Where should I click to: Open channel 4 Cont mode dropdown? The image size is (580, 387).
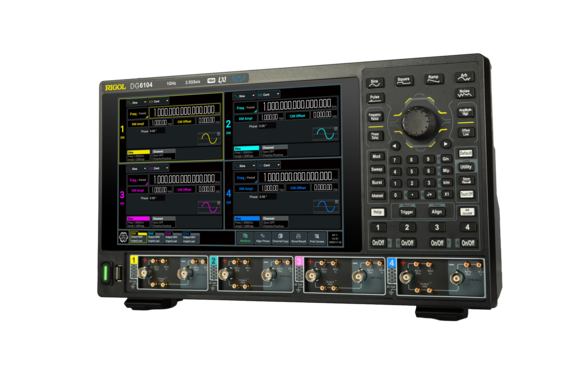269,165
